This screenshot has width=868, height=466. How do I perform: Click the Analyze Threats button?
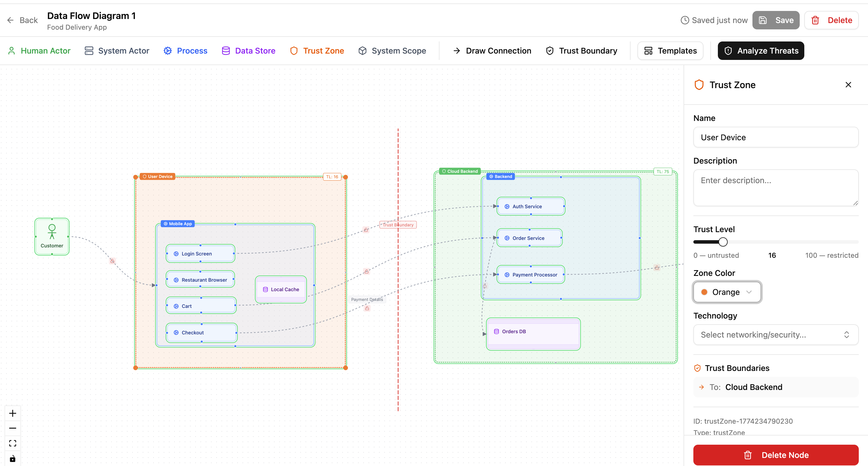click(761, 50)
